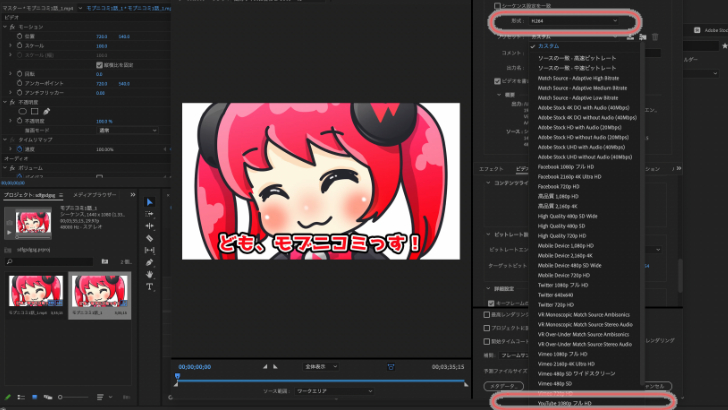Set the out point in export preview
Screen dimensions: 728x410
point(275,367)
